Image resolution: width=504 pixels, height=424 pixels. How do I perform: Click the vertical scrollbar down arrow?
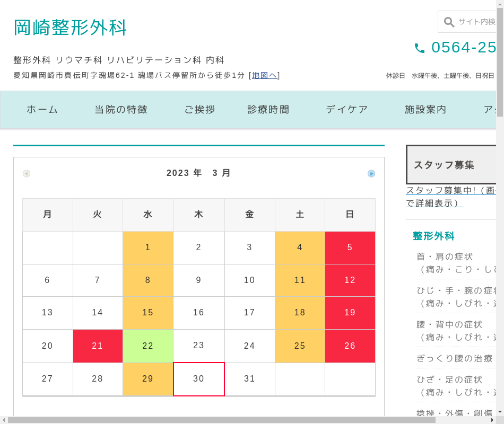pos(500,411)
